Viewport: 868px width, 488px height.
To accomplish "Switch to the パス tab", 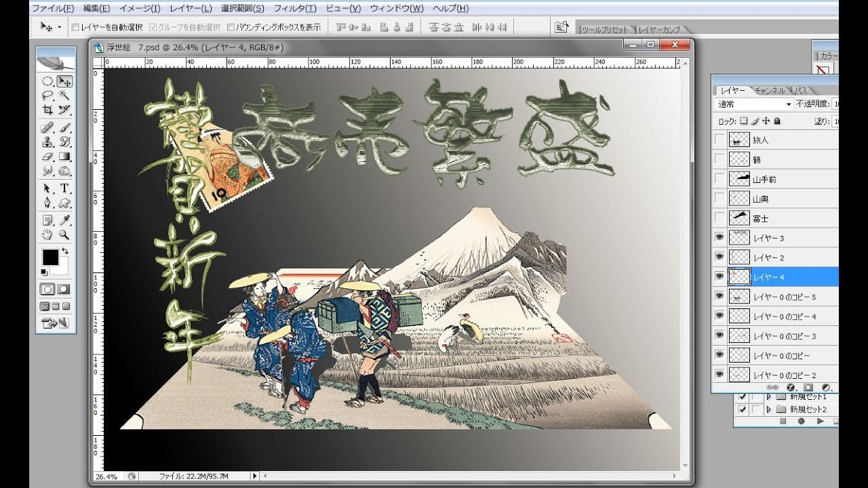I will click(801, 90).
